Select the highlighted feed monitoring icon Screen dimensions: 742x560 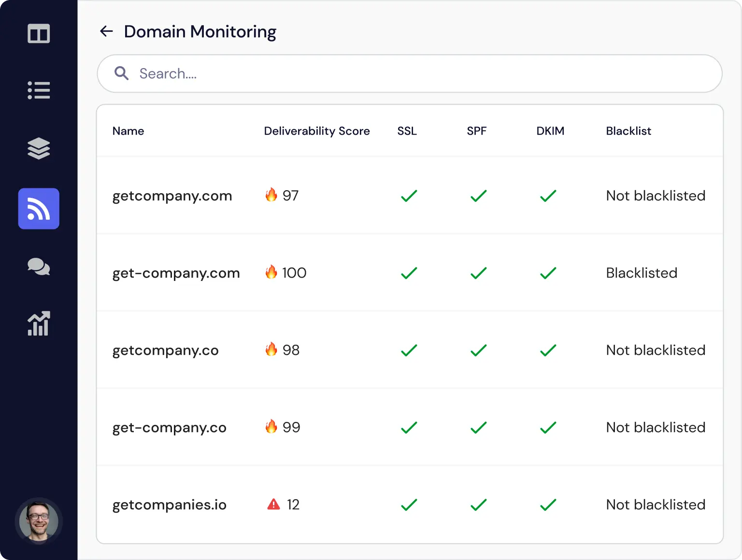pos(39,209)
